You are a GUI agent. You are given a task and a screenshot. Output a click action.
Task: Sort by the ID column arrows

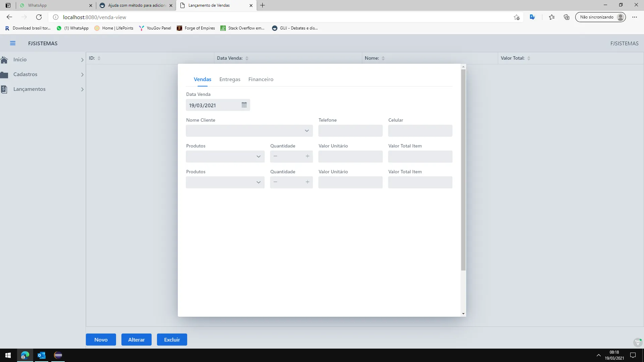[x=99, y=58]
